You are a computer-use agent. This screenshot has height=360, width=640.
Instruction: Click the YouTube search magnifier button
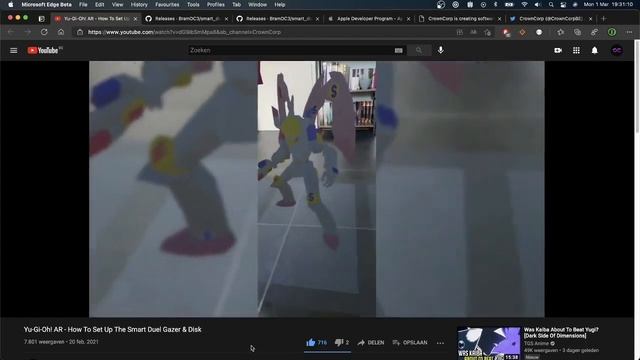tap(419, 50)
